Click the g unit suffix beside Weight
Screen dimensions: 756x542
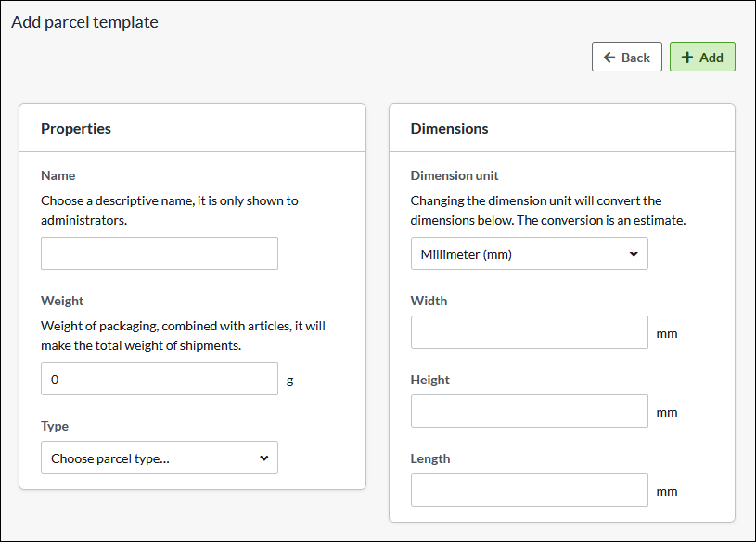(290, 380)
